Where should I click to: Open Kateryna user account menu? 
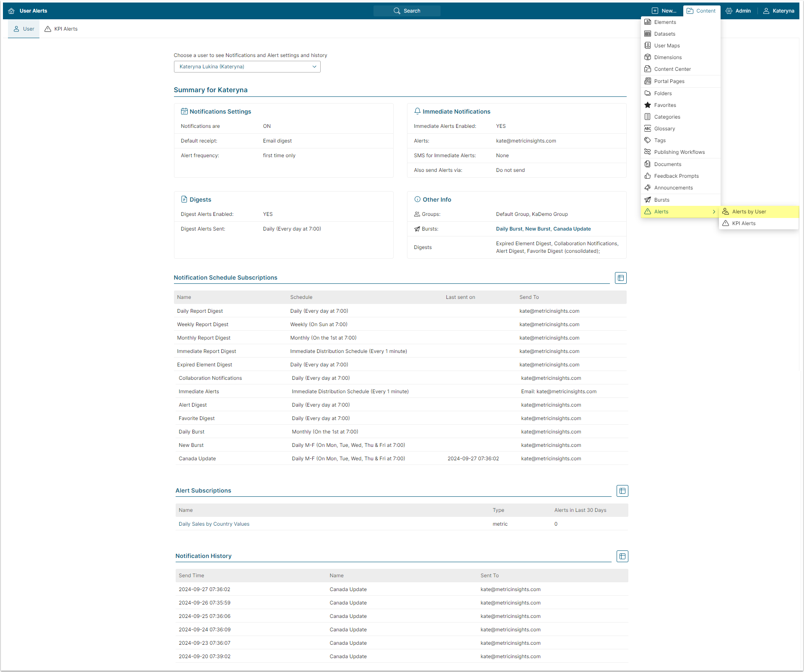(778, 11)
